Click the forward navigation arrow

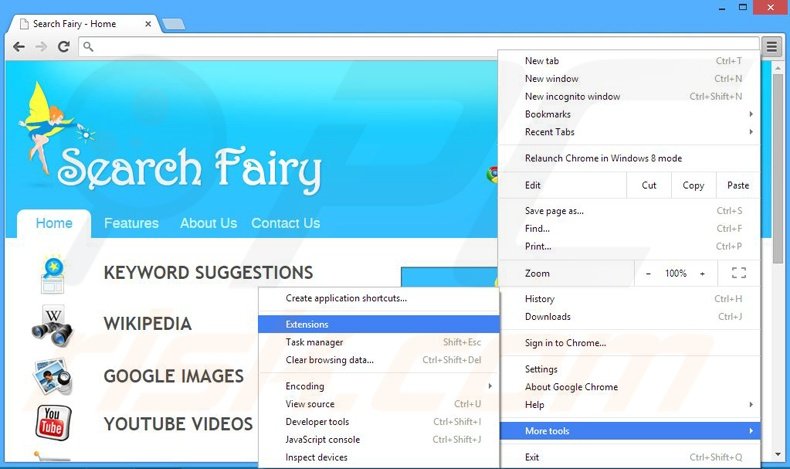coord(41,47)
